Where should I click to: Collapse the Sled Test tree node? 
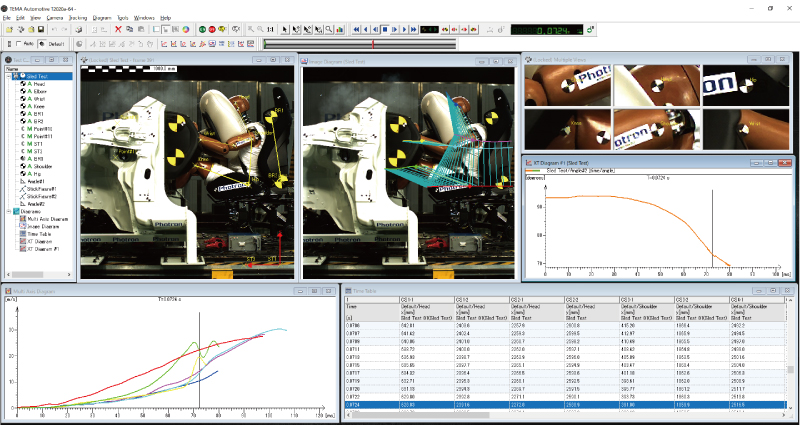(10, 75)
